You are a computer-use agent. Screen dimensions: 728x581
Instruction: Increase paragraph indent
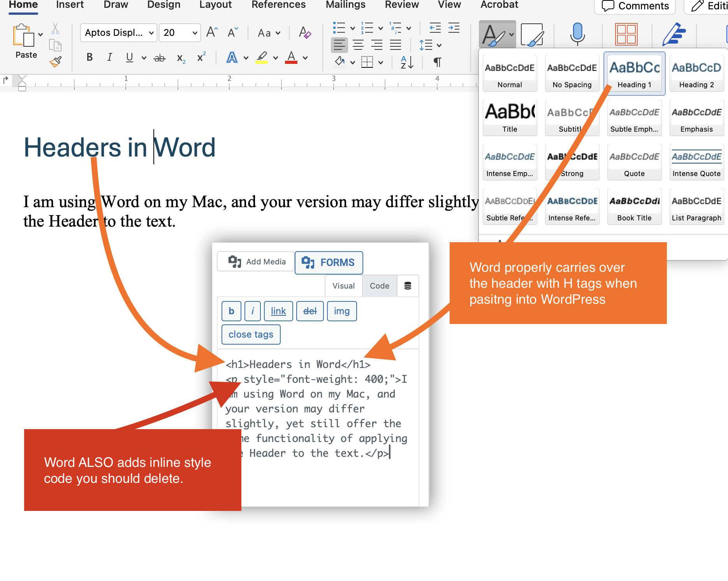click(x=454, y=28)
